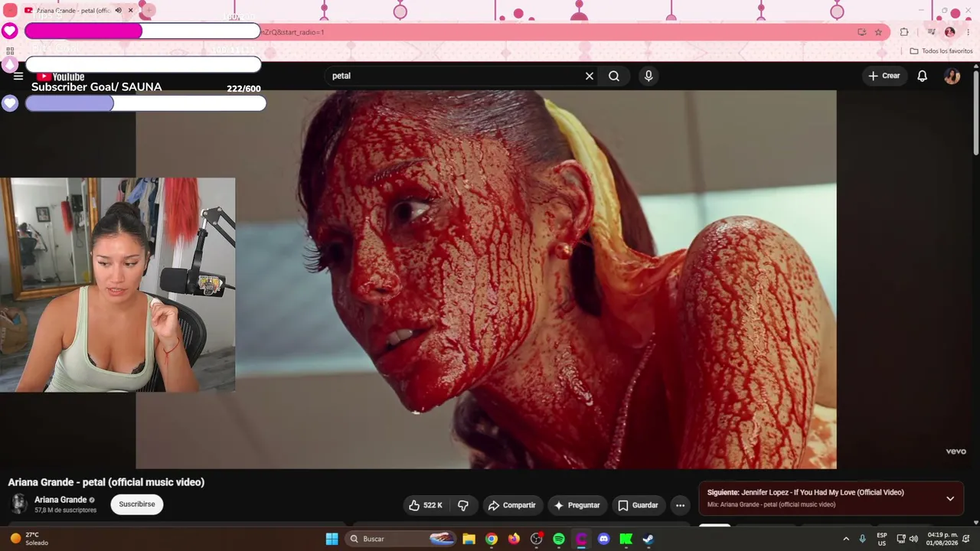The image size is (980, 551).
Task: Save the video with Guardar
Action: pyautogui.click(x=638, y=505)
